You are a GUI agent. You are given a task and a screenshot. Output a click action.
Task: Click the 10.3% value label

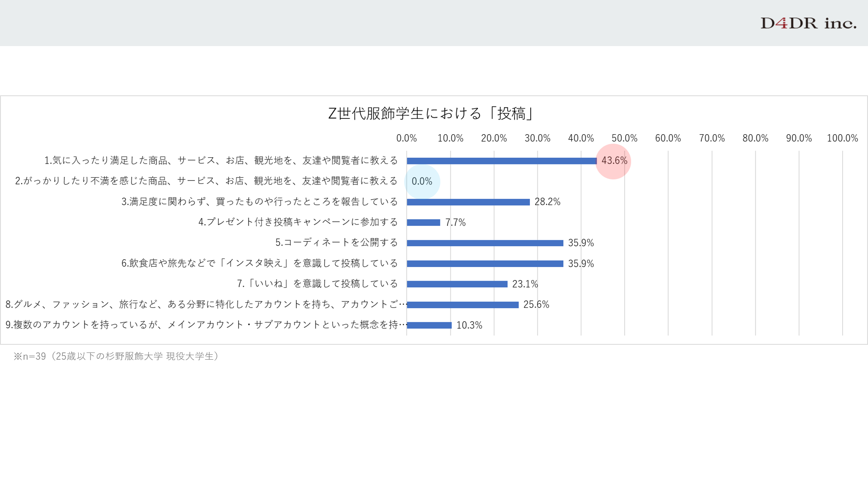(x=469, y=325)
